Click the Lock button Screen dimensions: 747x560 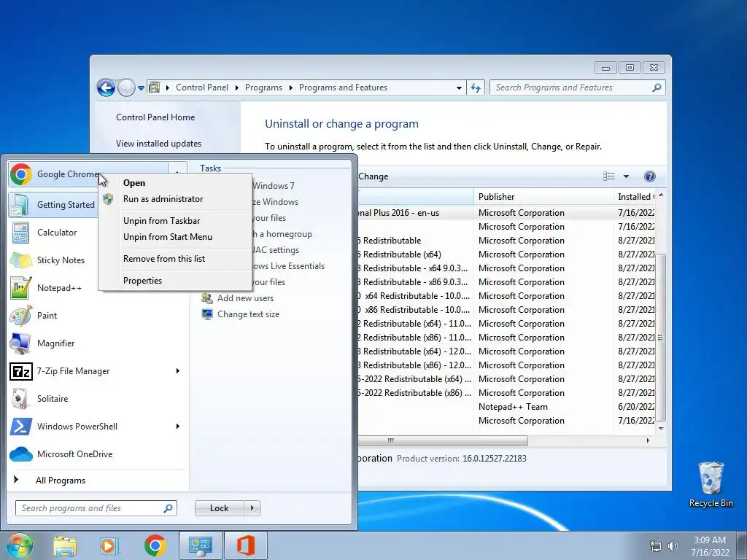click(220, 508)
